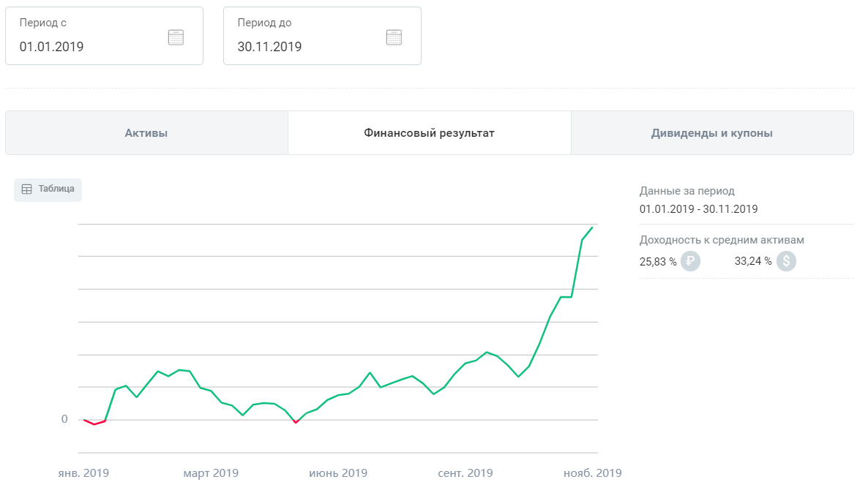
Task: Click the start date field 01.01.2019
Action: [52, 47]
